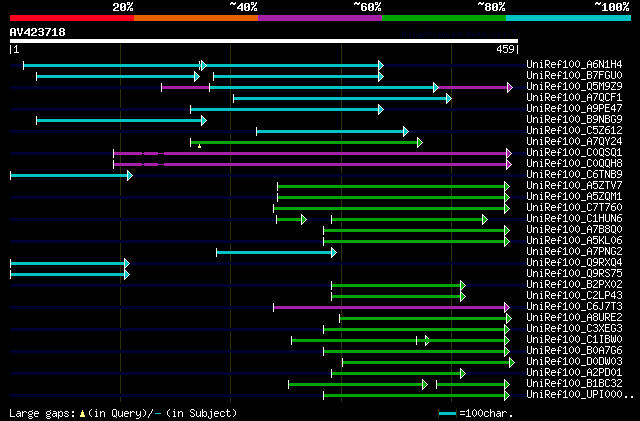Click the green alignment bar in A5ZTV7 row

pyautogui.click(x=393, y=187)
